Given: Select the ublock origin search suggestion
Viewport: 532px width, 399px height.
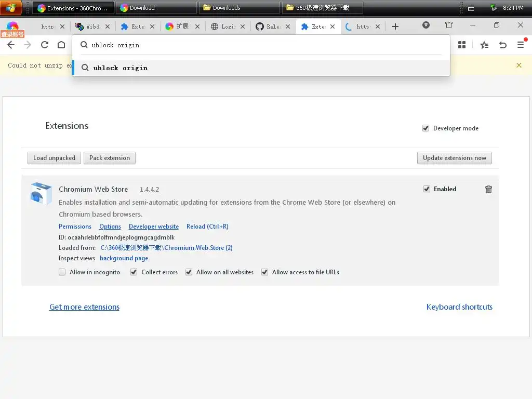Looking at the screenshot, I should (x=261, y=68).
